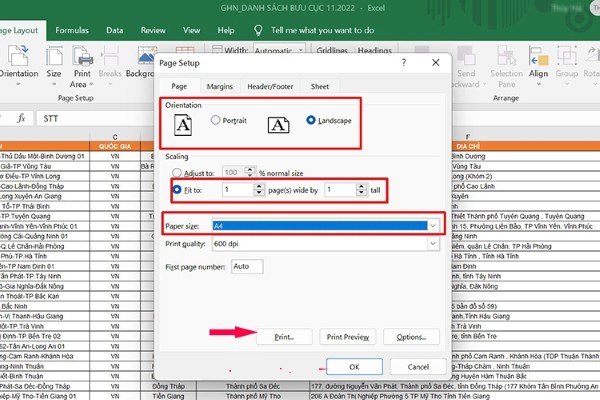
Task: Click the Selection Pane icon
Action: coord(506,63)
